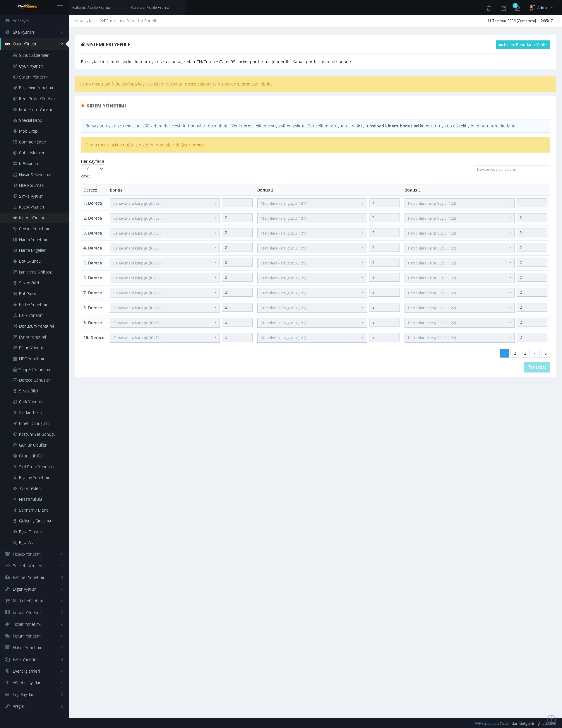Screen dimensions: 562x728
Task: Open the trash icon in top bar
Action: (488, 8)
